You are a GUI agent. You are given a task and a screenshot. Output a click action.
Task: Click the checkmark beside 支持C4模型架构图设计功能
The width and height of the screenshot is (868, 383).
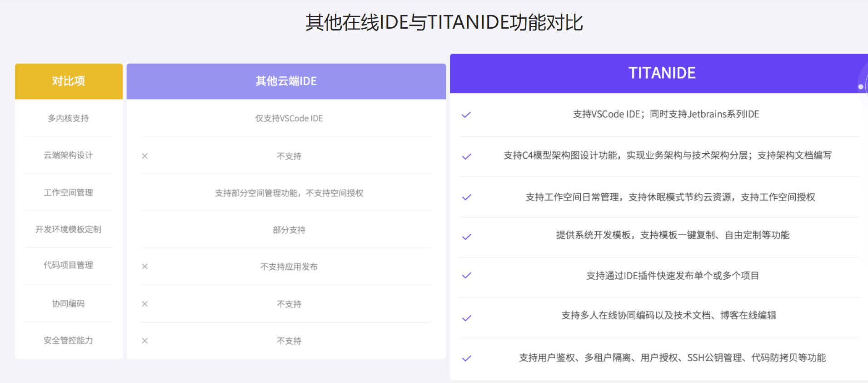click(466, 156)
